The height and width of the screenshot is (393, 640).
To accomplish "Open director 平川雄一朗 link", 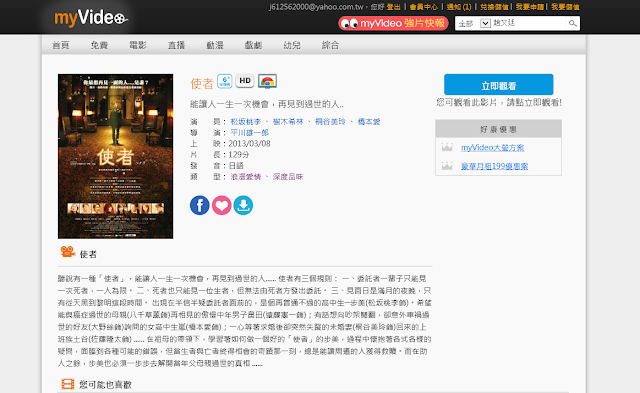I will coord(249,133).
